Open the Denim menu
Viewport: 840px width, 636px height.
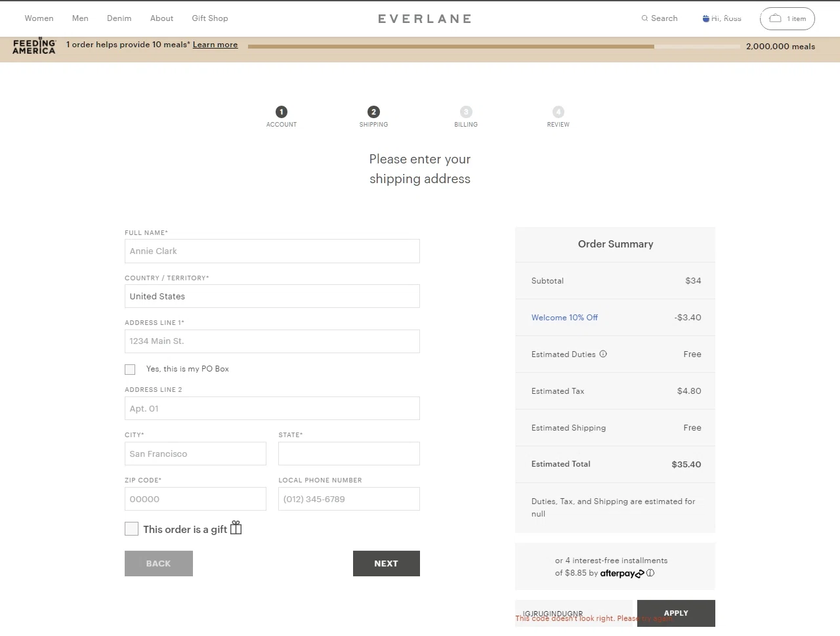[x=119, y=18]
